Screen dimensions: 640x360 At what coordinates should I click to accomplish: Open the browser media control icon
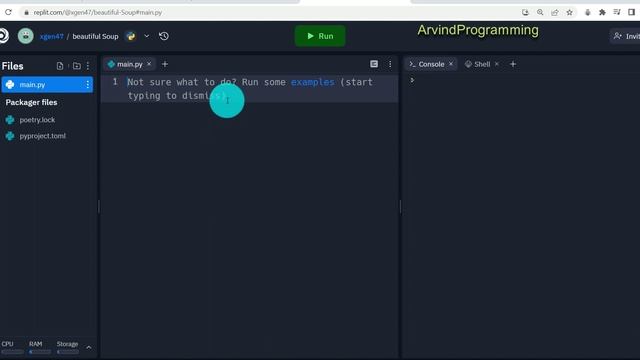click(617, 12)
